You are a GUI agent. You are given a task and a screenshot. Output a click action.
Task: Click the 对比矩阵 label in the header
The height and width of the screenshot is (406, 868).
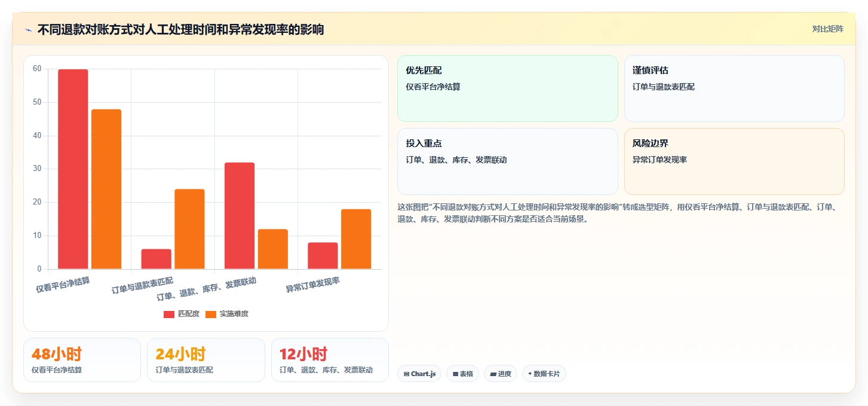[x=827, y=29]
